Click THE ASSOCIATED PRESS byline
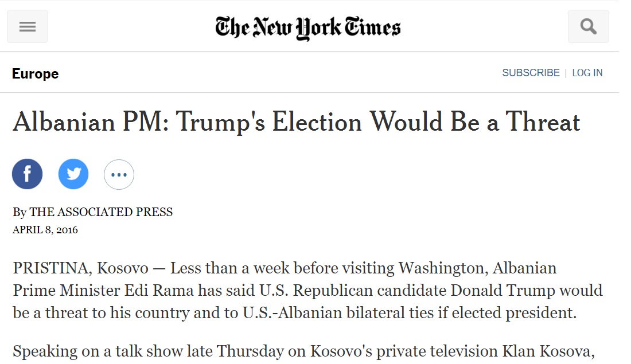The image size is (631, 364). [x=101, y=212]
